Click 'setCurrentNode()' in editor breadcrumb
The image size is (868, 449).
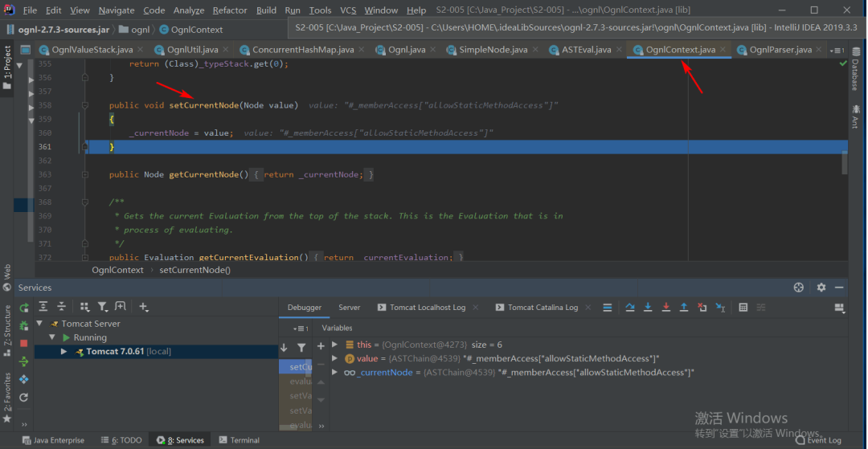coord(194,271)
